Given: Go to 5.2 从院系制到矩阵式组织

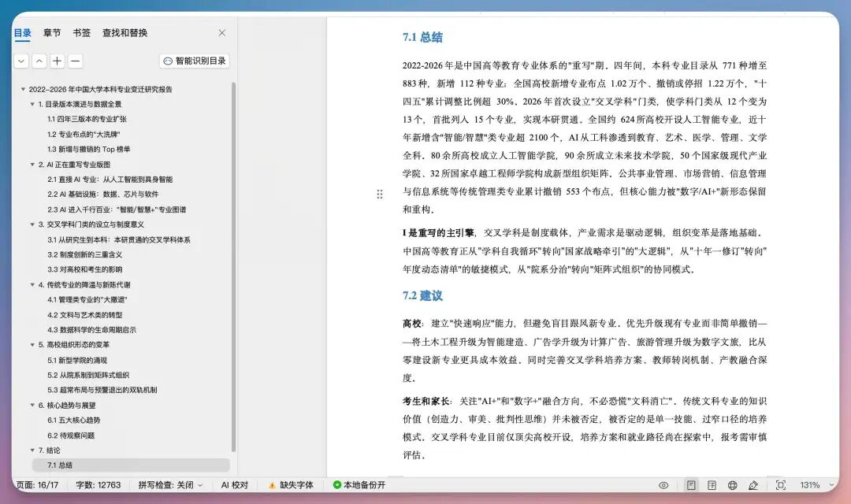Looking at the screenshot, I should point(88,375).
